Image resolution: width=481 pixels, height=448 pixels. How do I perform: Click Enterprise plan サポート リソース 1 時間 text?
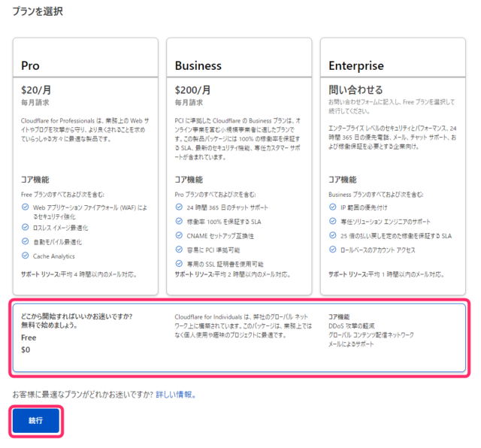[x=386, y=274]
